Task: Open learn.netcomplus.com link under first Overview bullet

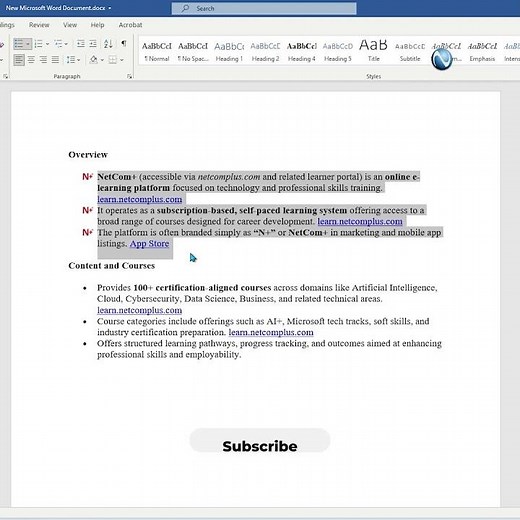Action: (140, 199)
